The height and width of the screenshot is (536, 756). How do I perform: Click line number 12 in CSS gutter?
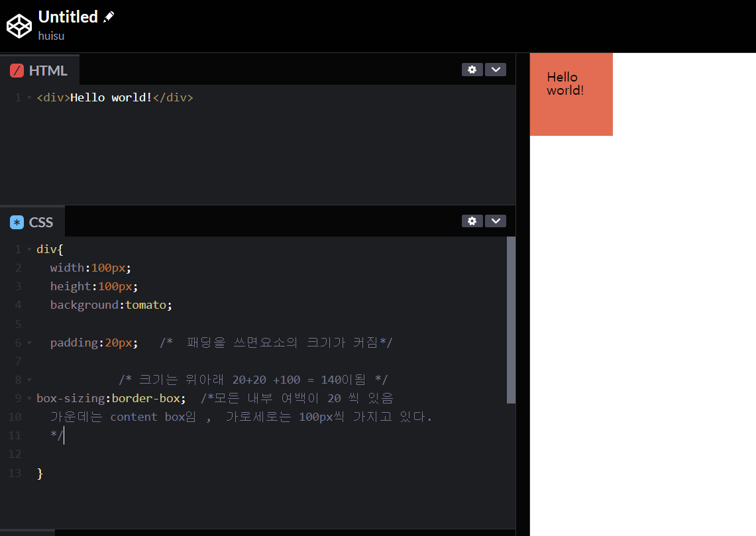tap(15, 454)
